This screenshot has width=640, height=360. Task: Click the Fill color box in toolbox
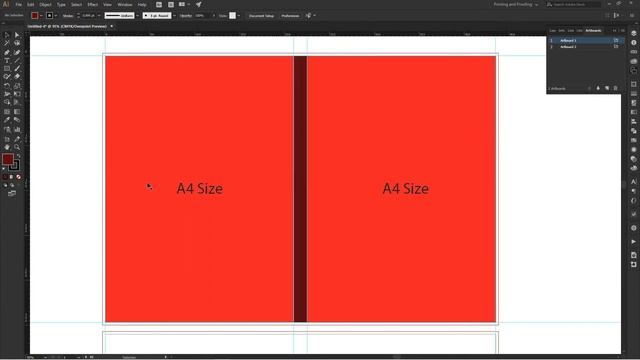pos(7,159)
